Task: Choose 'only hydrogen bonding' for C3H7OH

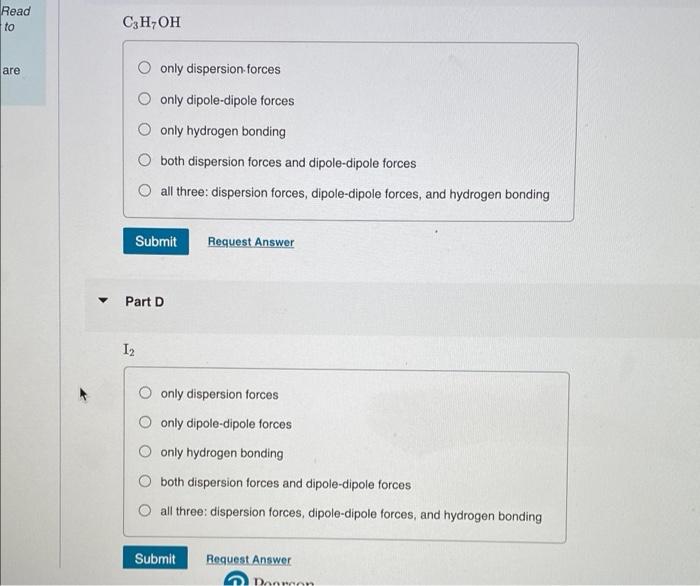Action: (144, 129)
